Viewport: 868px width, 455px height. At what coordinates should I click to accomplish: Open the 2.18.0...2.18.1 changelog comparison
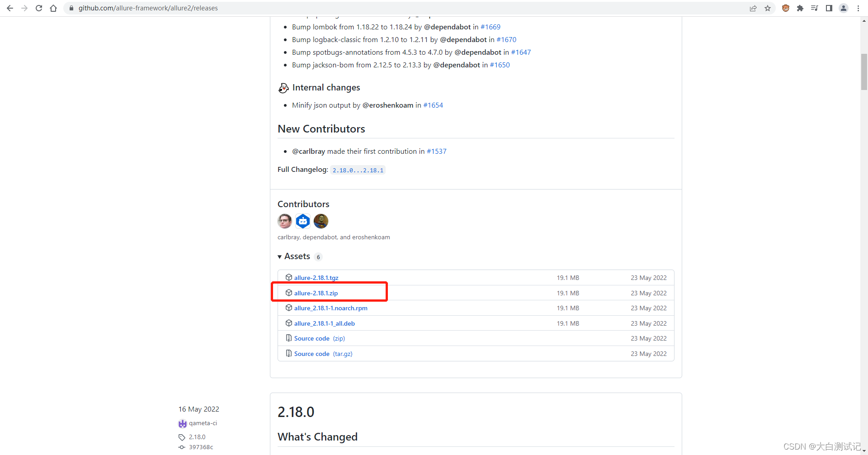[x=358, y=171]
